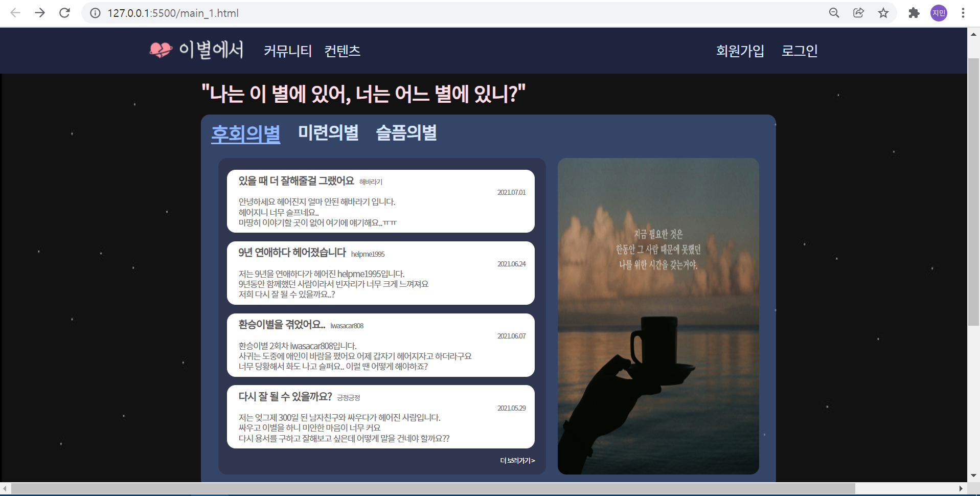The image size is (980, 496).
Task: Reload the page
Action: pyautogui.click(x=64, y=13)
